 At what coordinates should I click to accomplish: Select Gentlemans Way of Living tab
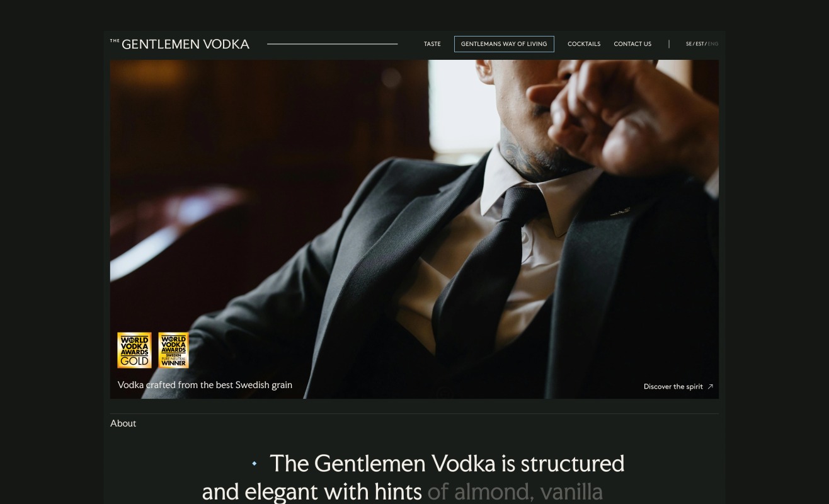point(504,44)
